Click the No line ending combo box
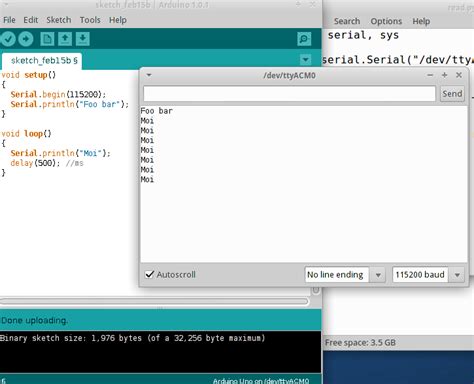Viewport: 474px width, 384px height. pos(345,275)
